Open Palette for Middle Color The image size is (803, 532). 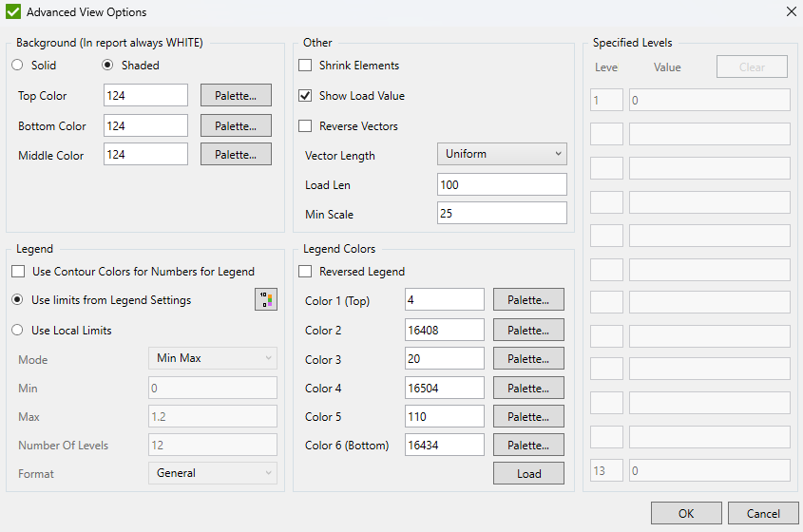coord(236,155)
